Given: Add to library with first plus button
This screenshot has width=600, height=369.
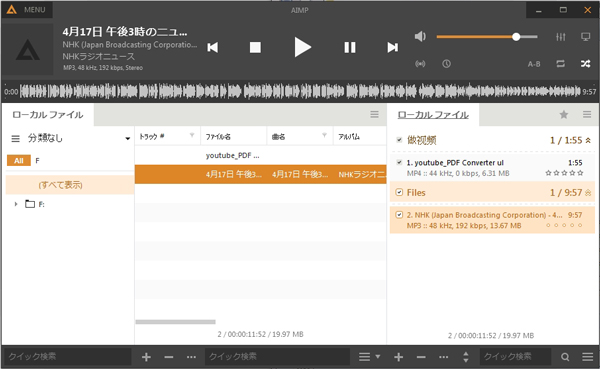Looking at the screenshot, I should click(x=146, y=357).
